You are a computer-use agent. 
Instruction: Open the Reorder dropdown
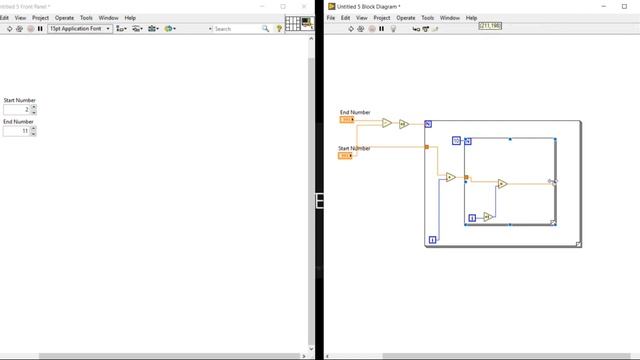170,29
